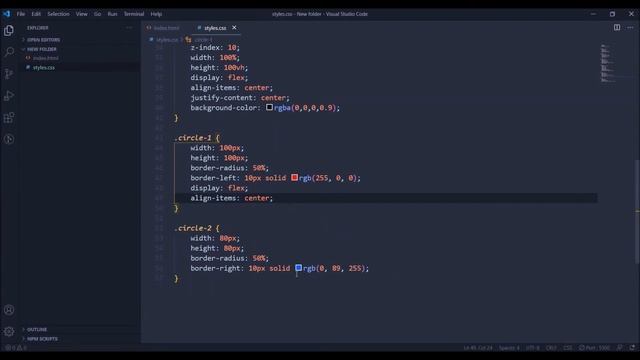The image size is (640, 360).
Task: Open the Extensions view
Action: [9, 118]
